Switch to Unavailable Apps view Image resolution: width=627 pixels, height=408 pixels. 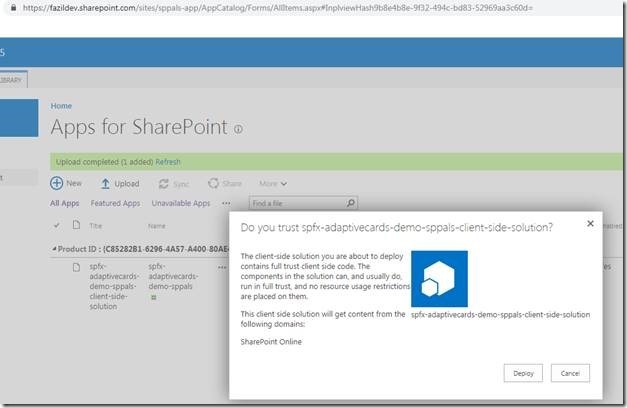180,203
